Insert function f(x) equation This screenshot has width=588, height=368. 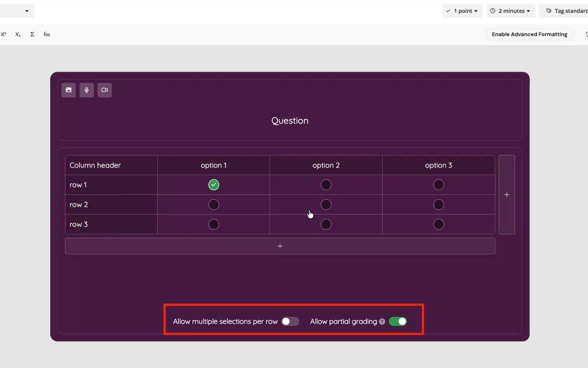(47, 34)
